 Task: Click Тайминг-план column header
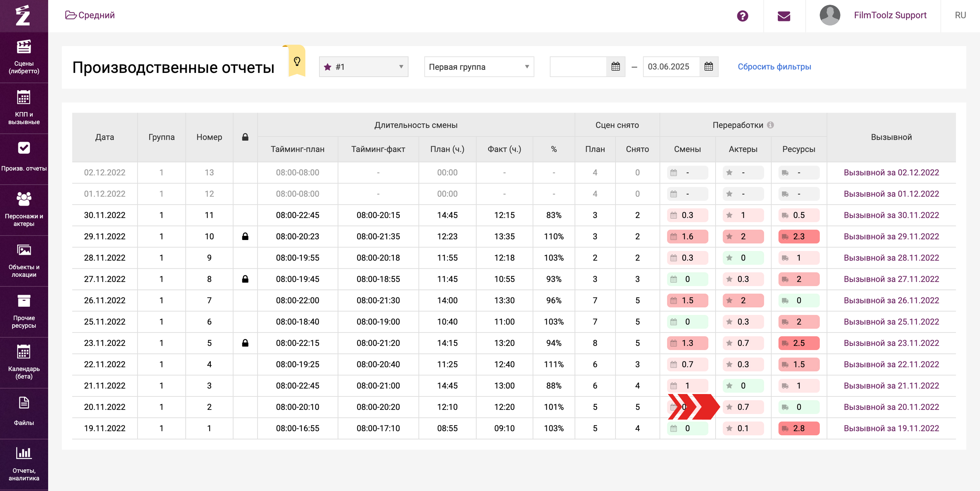point(297,149)
